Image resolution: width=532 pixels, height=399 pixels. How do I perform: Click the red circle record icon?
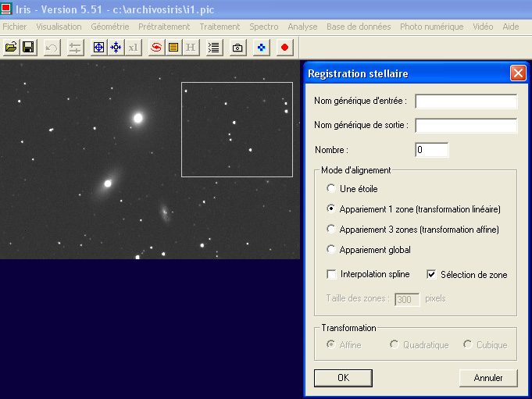(x=284, y=48)
